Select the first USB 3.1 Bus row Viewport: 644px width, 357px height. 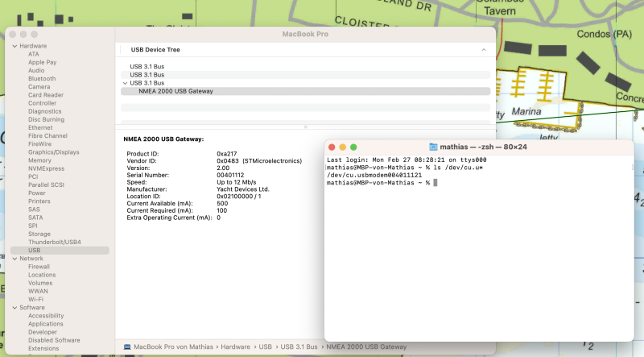306,67
